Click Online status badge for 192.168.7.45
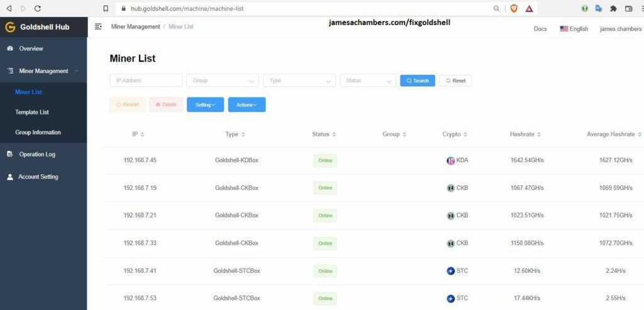This screenshot has width=644, height=310. pos(325,160)
